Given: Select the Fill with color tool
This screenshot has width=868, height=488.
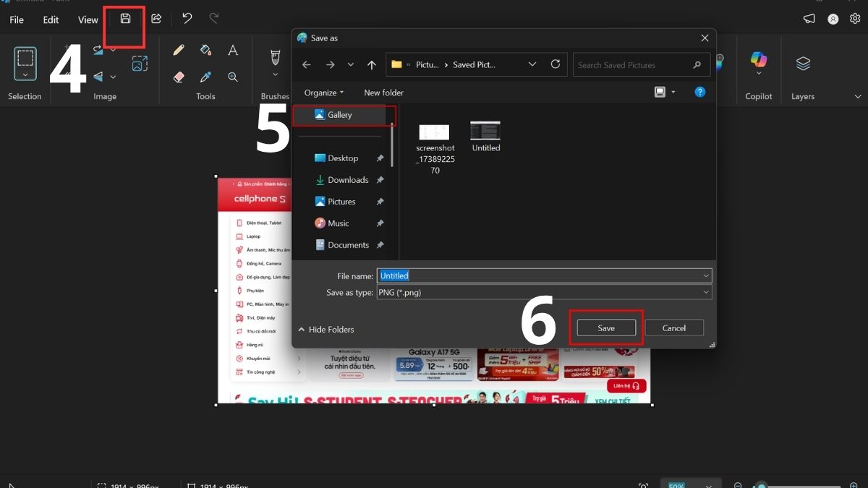Looking at the screenshot, I should (205, 49).
